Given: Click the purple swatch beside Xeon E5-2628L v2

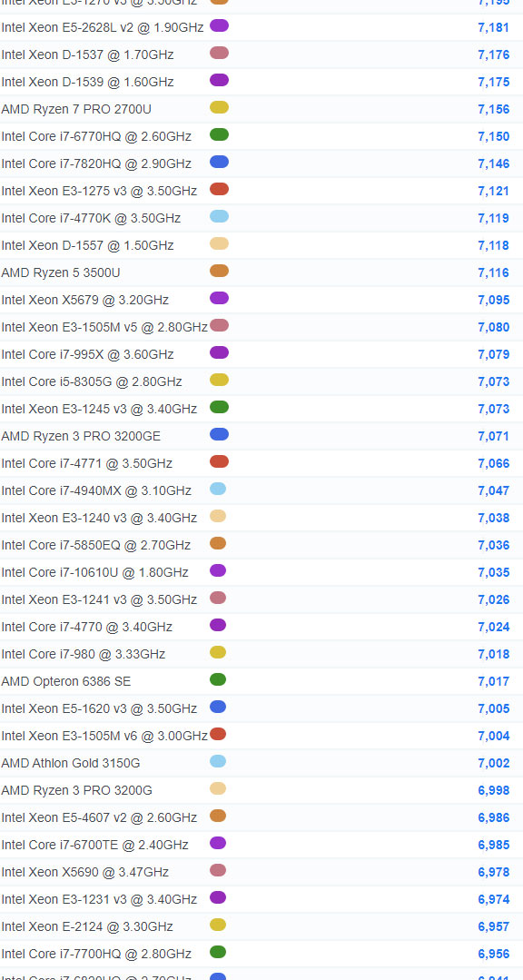Looking at the screenshot, I should click(x=220, y=25).
